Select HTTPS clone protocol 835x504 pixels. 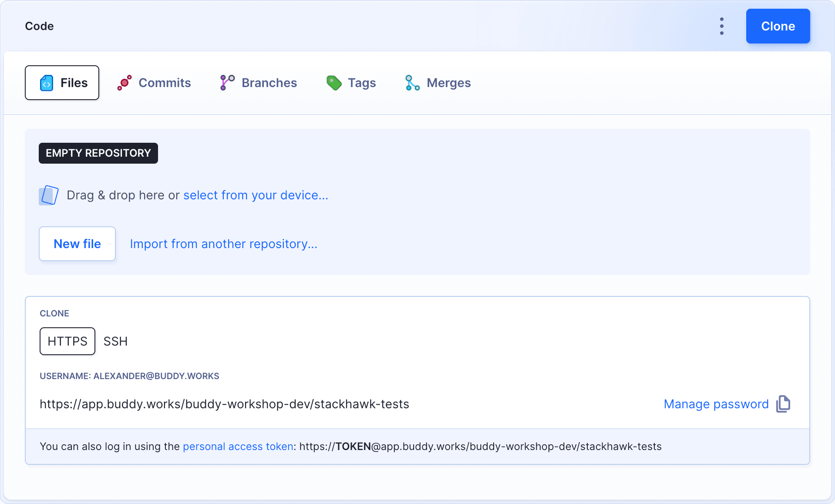click(x=67, y=341)
